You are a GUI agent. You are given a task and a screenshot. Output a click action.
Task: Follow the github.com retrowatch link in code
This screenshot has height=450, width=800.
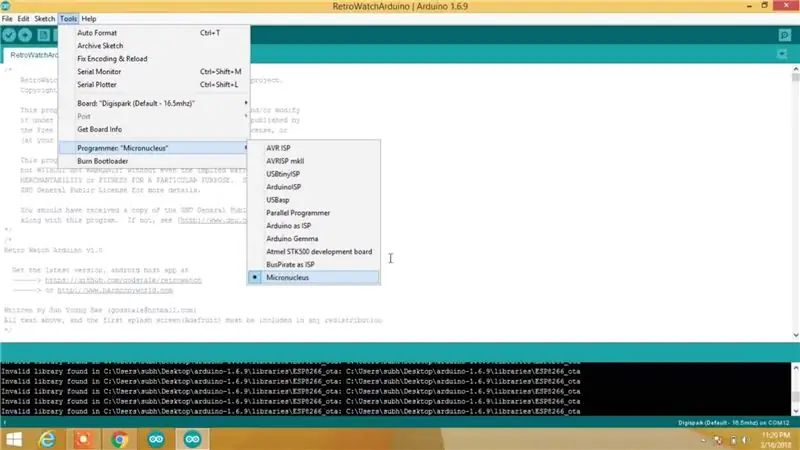tap(123, 280)
